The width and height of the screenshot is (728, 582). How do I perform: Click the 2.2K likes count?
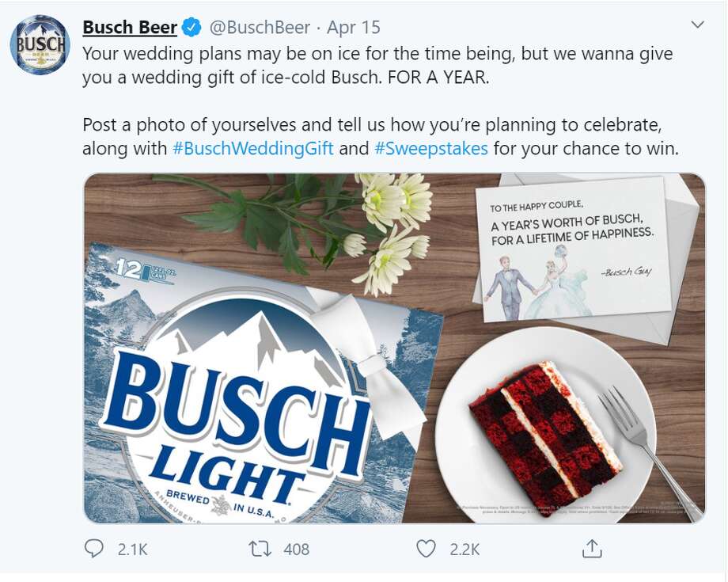464,549
